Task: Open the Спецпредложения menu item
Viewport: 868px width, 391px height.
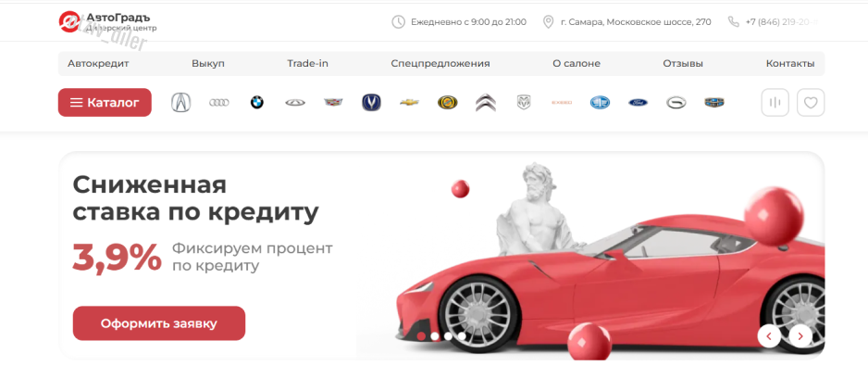Action: 440,63
